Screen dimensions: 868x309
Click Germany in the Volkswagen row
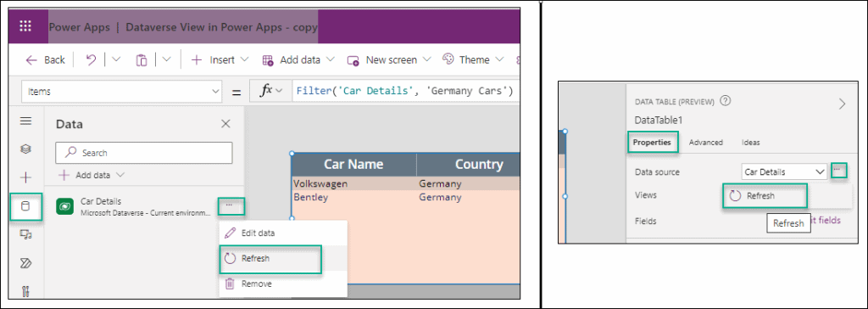tap(440, 183)
